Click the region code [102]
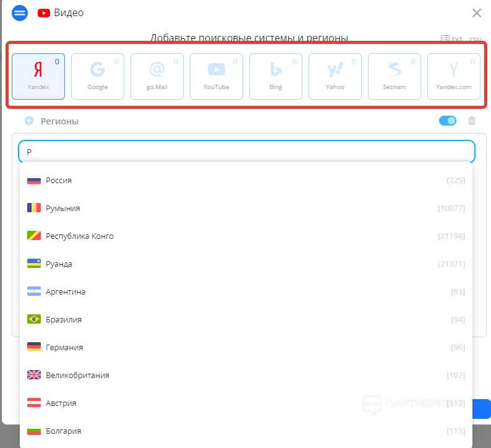 pos(456,375)
